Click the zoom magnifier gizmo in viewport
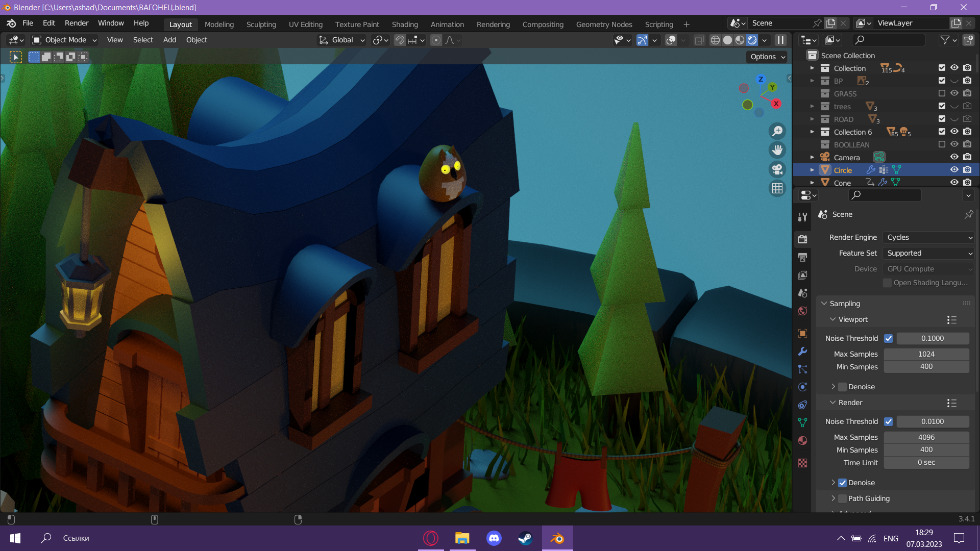 tap(777, 131)
